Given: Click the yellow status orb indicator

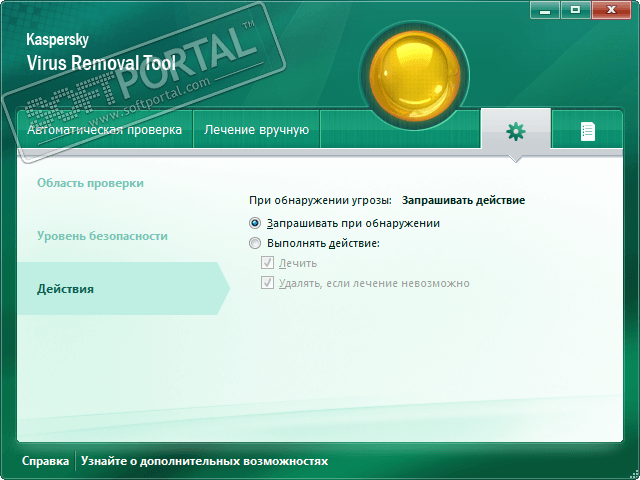Looking at the screenshot, I should coord(415,74).
